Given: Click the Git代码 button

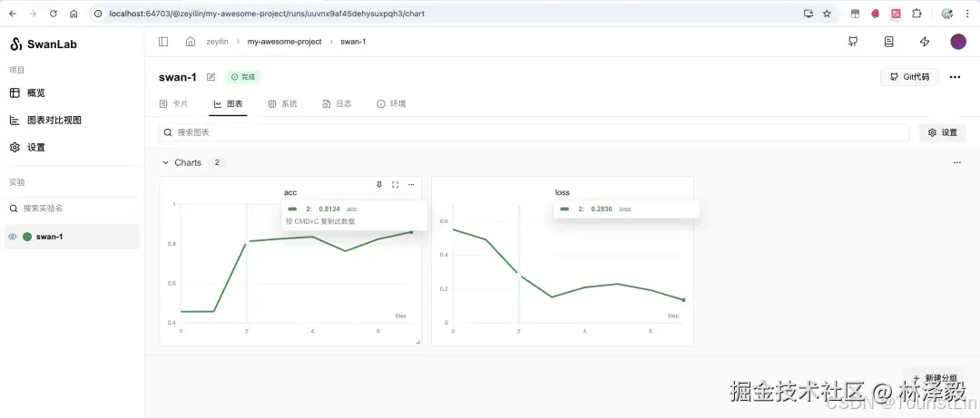Looking at the screenshot, I should coord(909,77).
